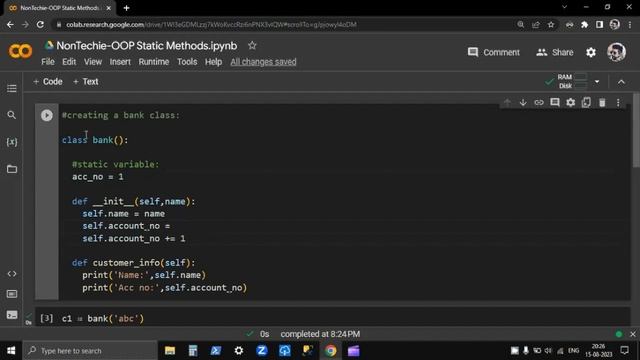Move cell up arrow
This screenshot has width=640, height=360.
[507, 102]
